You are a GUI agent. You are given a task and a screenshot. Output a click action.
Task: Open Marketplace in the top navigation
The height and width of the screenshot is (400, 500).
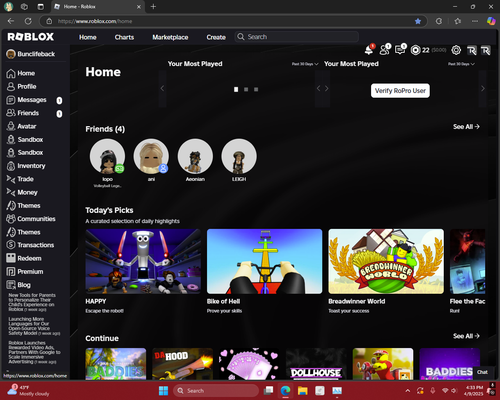tap(170, 37)
